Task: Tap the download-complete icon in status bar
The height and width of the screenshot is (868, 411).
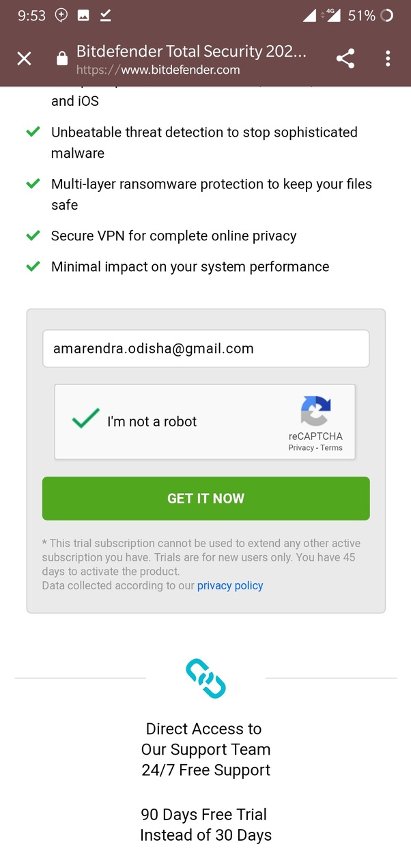Action: [x=104, y=15]
